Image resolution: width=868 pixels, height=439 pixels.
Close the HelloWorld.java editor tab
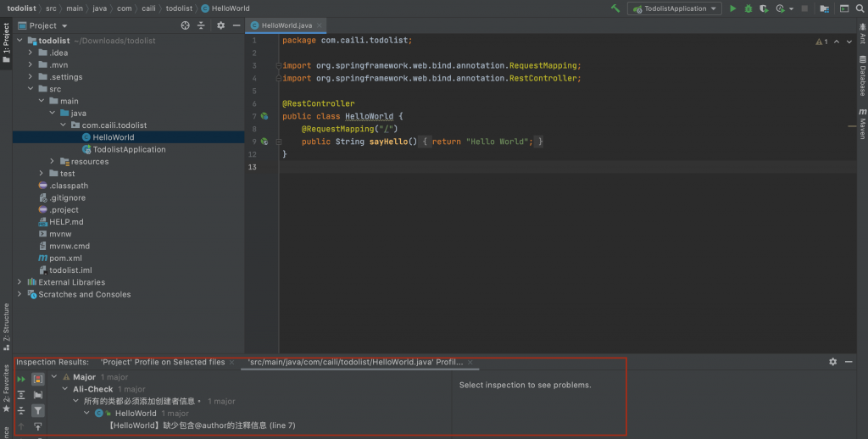pos(320,25)
